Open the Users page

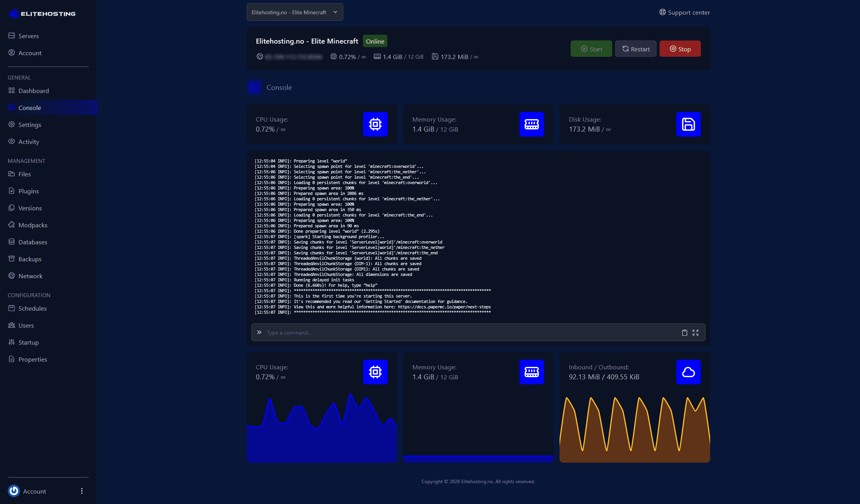[48, 325]
